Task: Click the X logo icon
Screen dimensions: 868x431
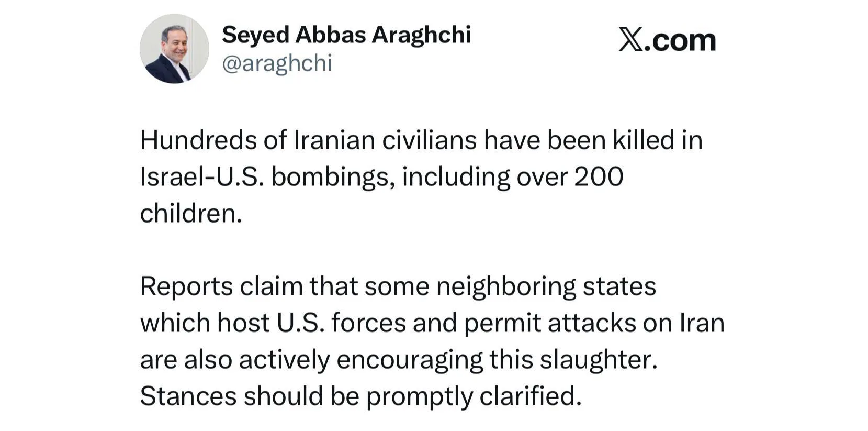Action: coord(630,40)
